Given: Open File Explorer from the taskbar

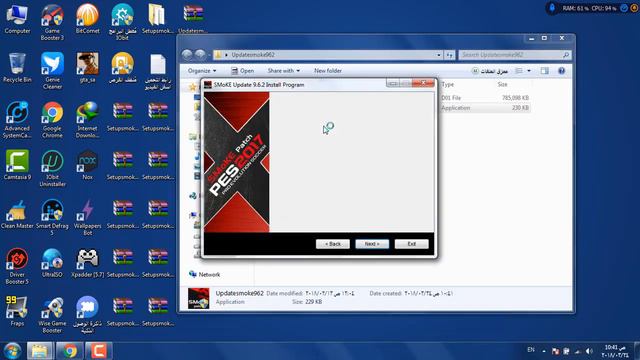Looking at the screenshot, I should 40,351.
